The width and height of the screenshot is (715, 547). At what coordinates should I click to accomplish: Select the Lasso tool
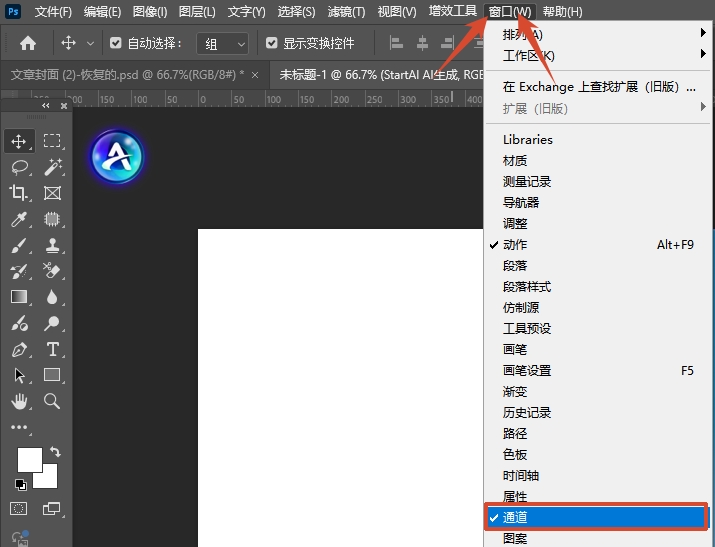19,167
